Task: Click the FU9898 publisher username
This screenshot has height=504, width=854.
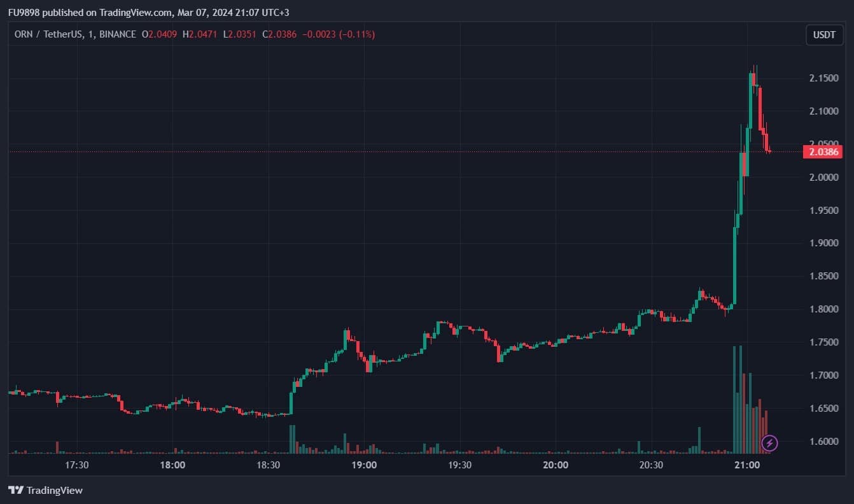Action: tap(24, 13)
